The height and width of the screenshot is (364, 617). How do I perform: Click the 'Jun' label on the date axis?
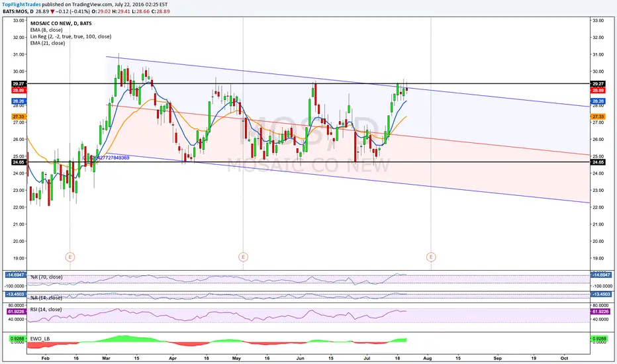301,359
